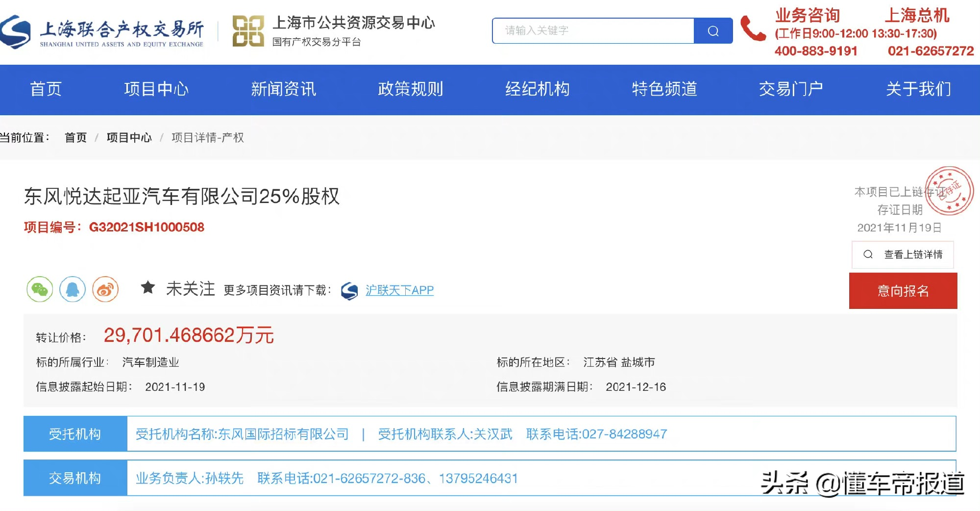Open the 特色频道 navigation menu item

pyautogui.click(x=664, y=89)
